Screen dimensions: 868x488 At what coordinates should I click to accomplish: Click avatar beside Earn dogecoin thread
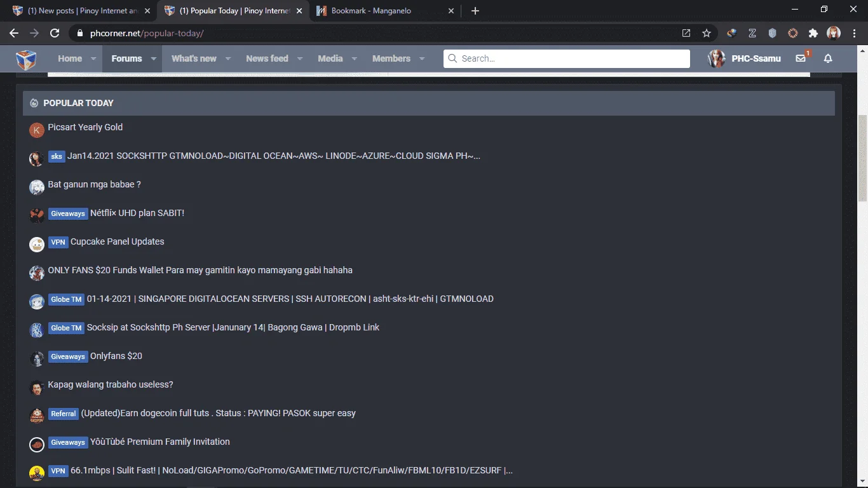(37, 416)
